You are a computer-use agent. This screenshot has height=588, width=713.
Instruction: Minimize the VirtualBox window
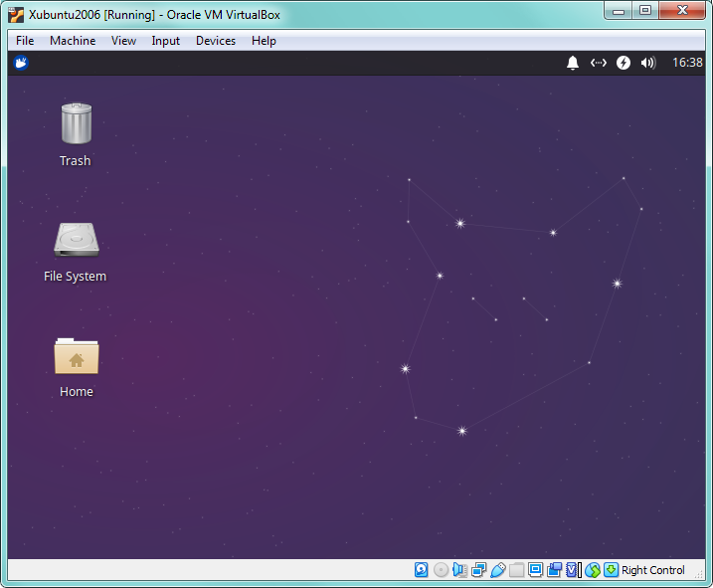[x=619, y=11]
